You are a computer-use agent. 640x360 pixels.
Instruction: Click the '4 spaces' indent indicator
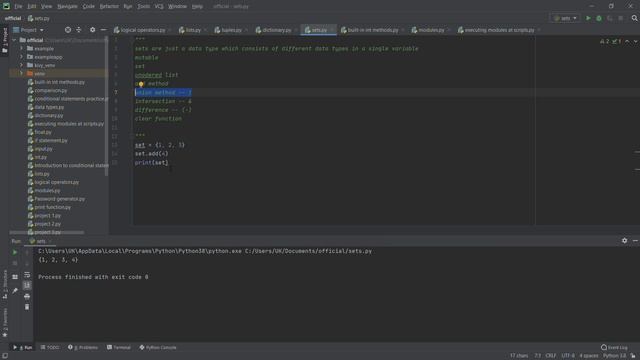(x=589, y=356)
